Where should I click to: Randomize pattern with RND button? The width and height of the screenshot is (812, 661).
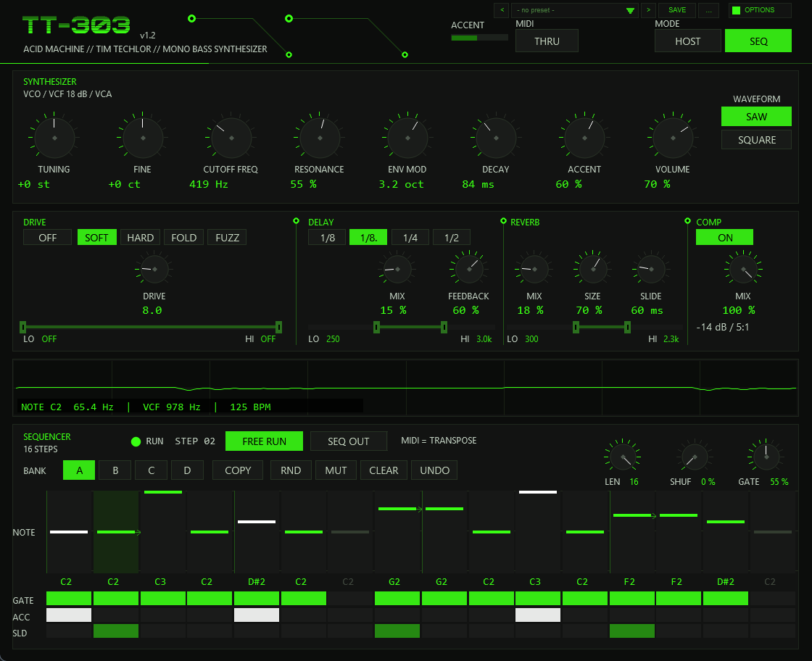(291, 470)
